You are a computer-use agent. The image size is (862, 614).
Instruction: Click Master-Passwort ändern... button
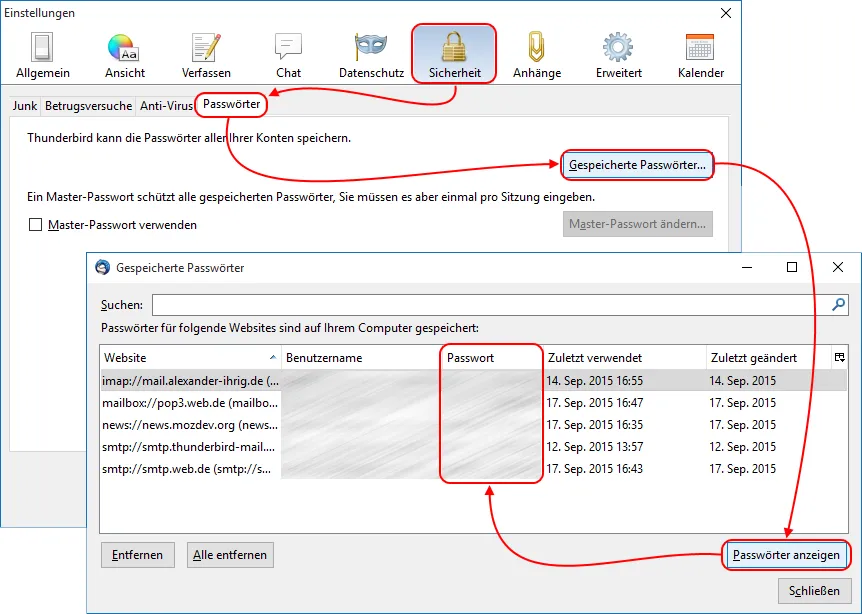click(638, 224)
